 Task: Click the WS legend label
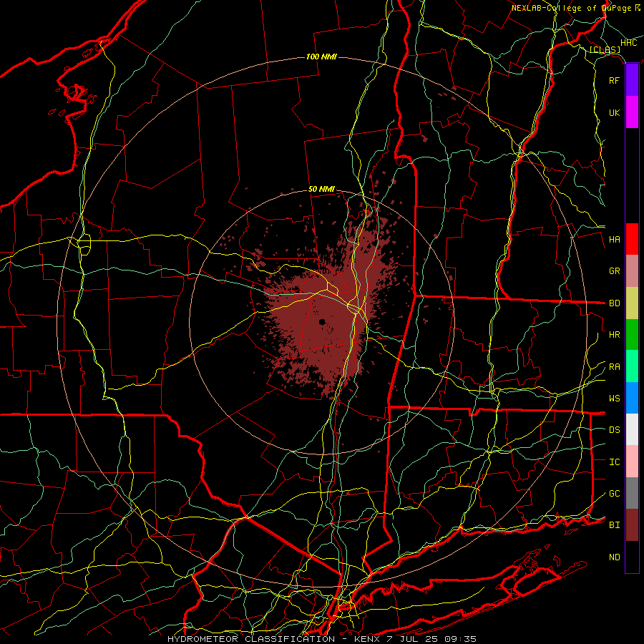(x=615, y=399)
